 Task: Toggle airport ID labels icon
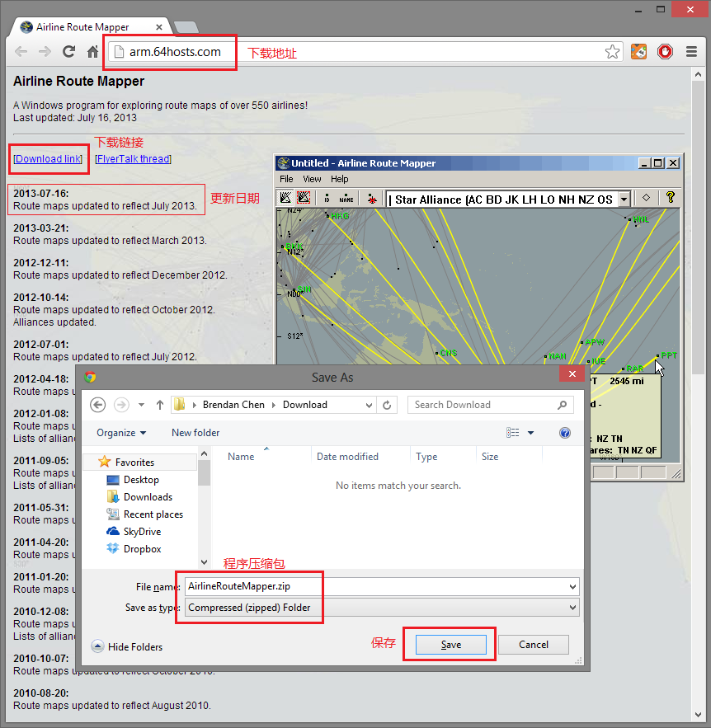pos(327,198)
